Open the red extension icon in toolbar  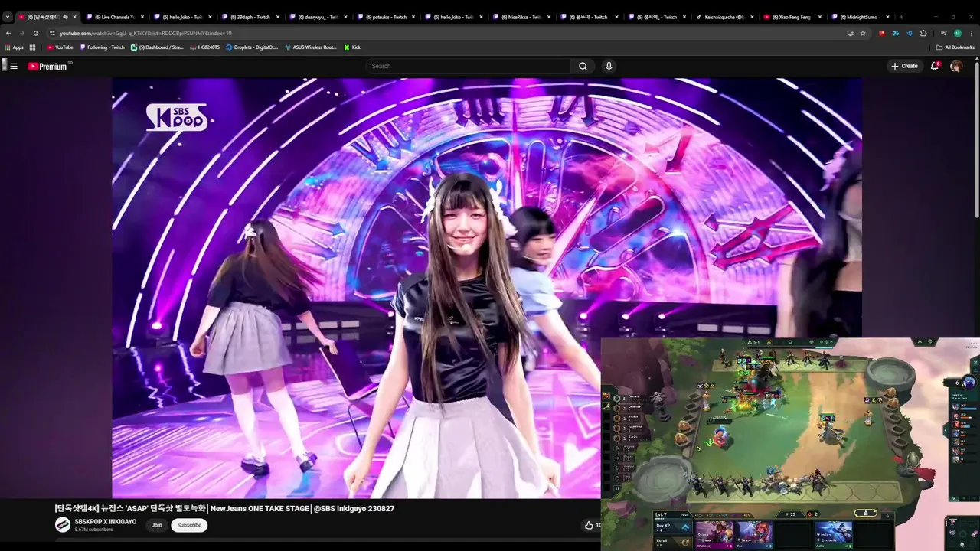pos(882,34)
